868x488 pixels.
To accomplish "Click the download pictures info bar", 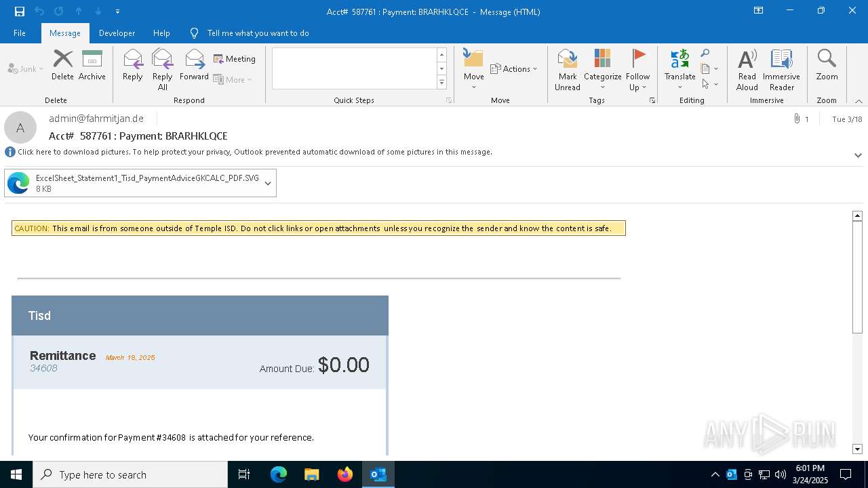I will (x=255, y=152).
